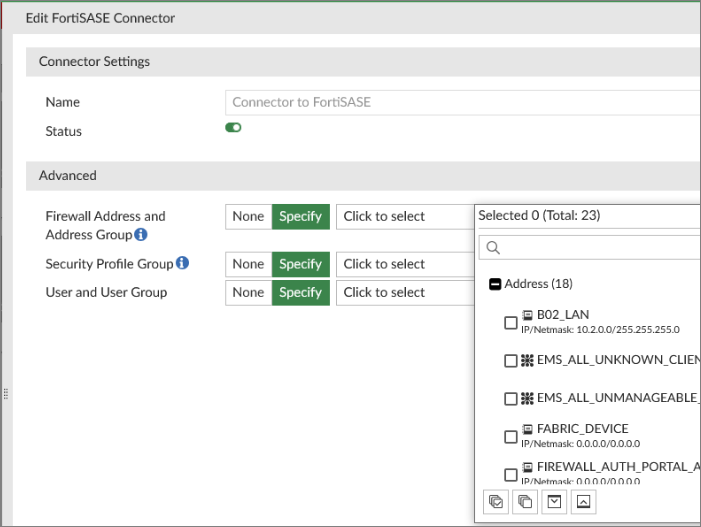
Task: Click the select-all icon in the popup footer
Action: tap(496, 502)
